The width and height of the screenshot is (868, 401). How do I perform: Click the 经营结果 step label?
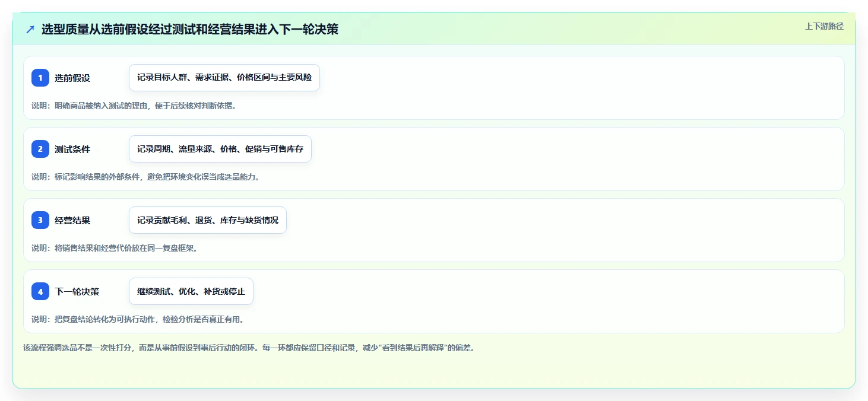click(72, 220)
